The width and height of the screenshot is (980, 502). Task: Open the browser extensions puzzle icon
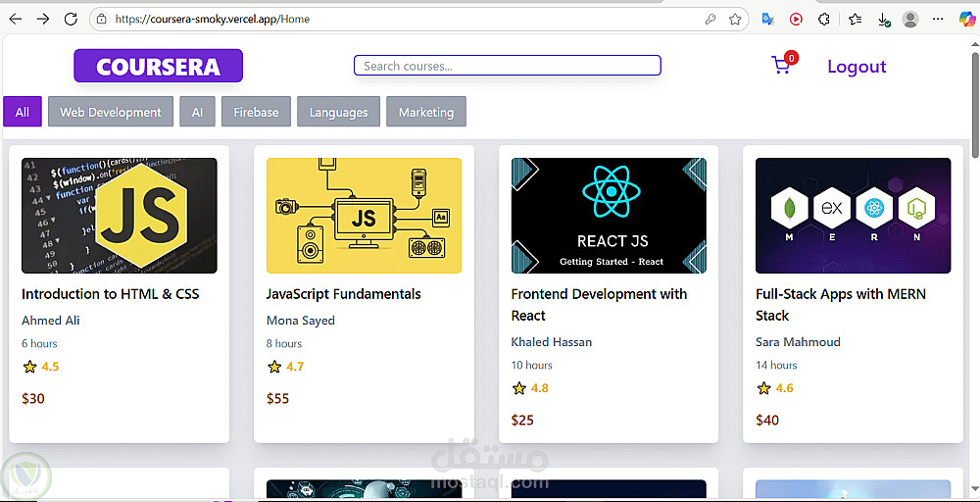(x=824, y=19)
